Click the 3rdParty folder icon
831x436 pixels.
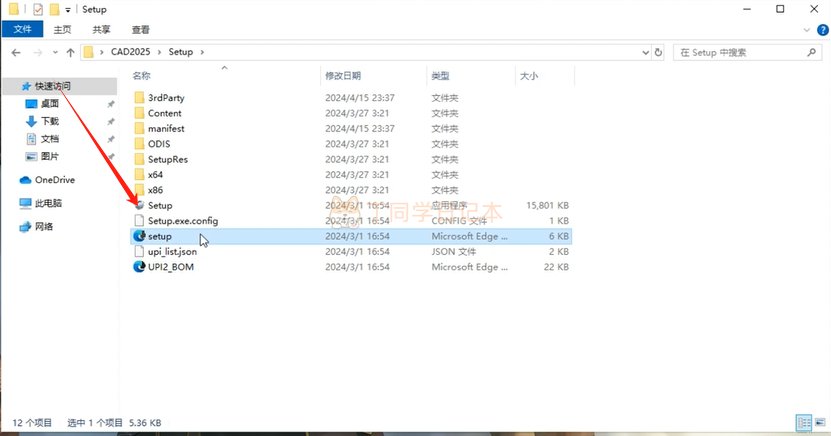(x=139, y=97)
